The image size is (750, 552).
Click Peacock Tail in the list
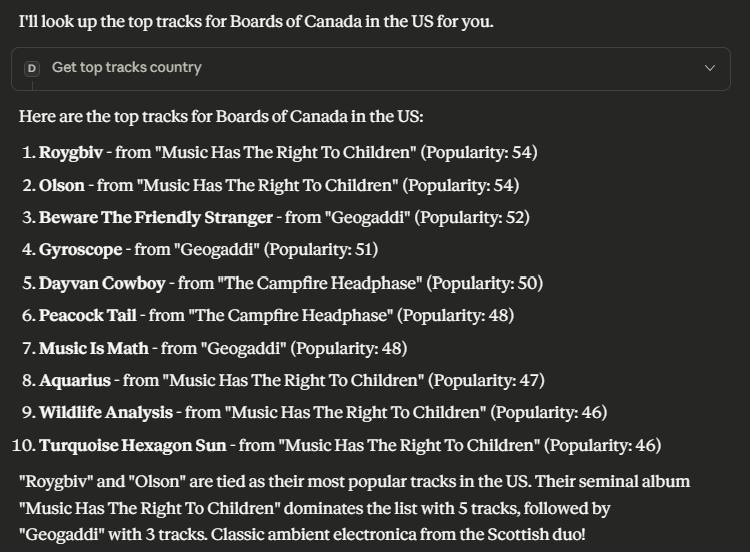87,315
